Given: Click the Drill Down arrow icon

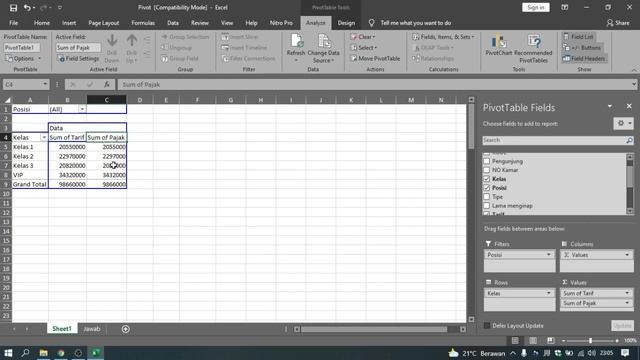Looking at the screenshot, I should [x=112, y=41].
